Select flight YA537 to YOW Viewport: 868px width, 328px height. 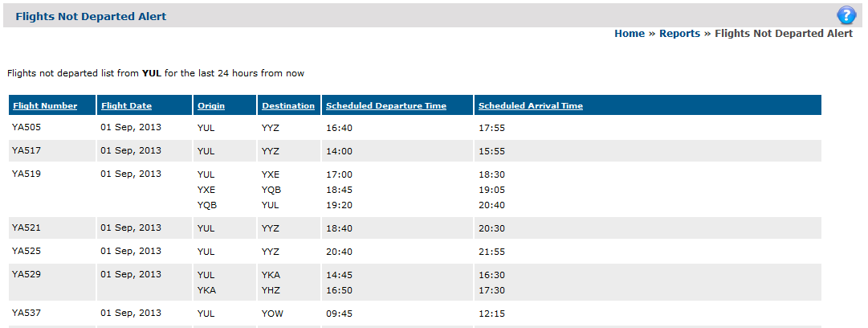click(415, 313)
